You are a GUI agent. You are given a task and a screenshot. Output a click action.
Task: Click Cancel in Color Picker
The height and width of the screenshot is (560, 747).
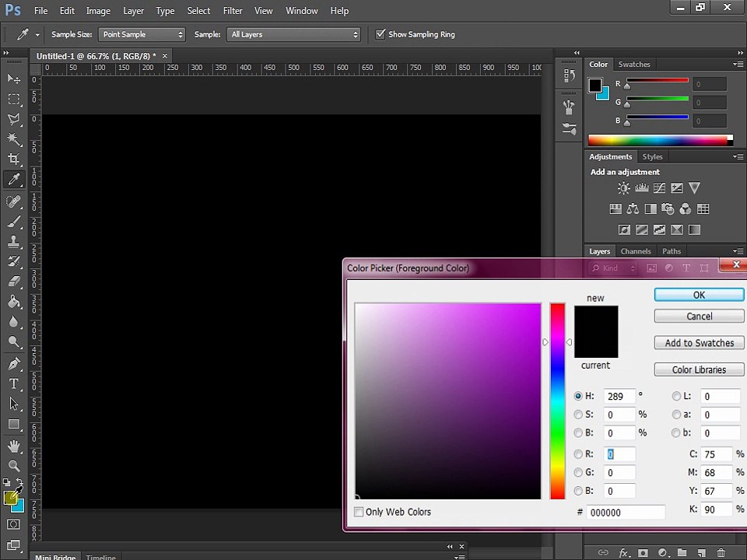[699, 317]
